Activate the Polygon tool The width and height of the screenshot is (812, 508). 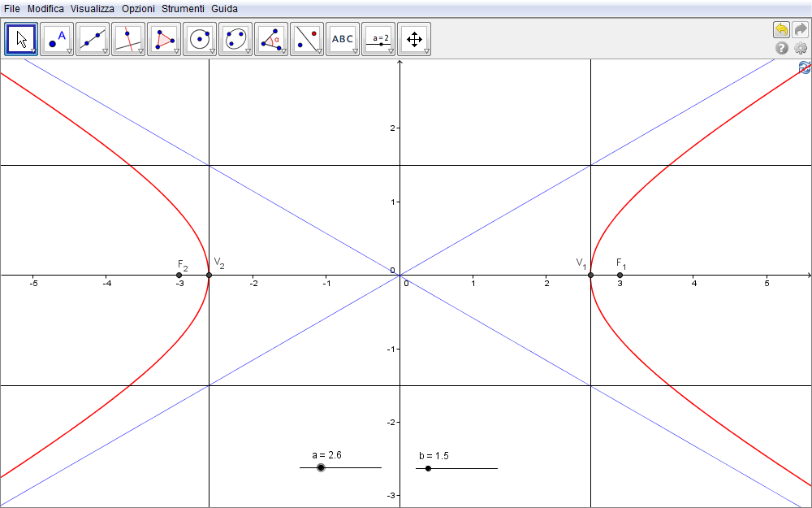pyautogui.click(x=164, y=38)
